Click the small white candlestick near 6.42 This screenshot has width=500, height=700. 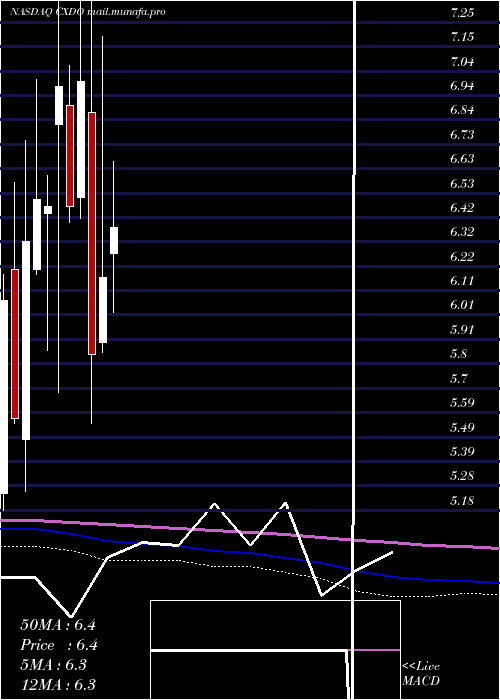coord(48,210)
